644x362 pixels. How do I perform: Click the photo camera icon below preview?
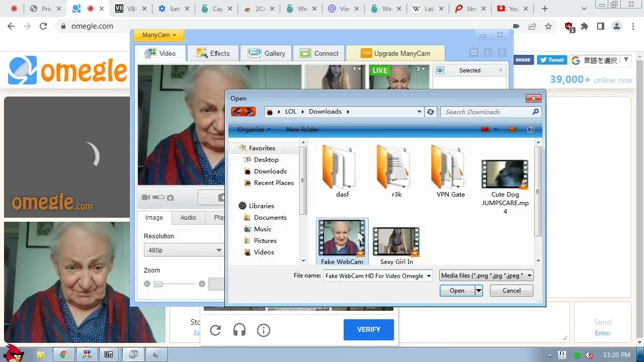(171, 198)
